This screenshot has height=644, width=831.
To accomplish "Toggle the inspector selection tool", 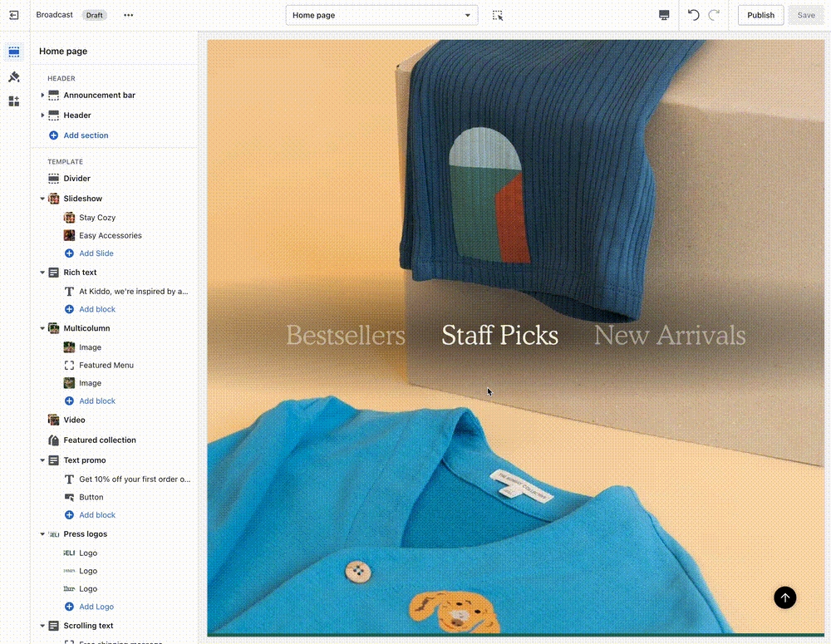I will point(498,15).
